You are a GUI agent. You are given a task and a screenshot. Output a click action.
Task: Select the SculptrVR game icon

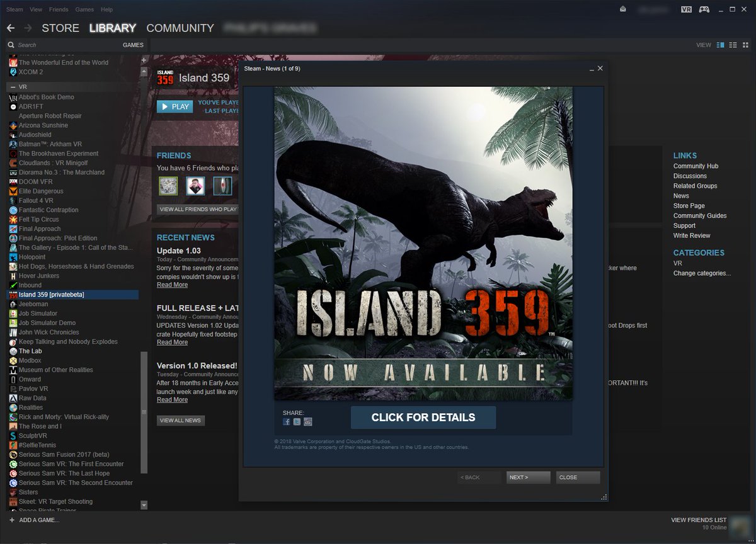[x=13, y=436]
